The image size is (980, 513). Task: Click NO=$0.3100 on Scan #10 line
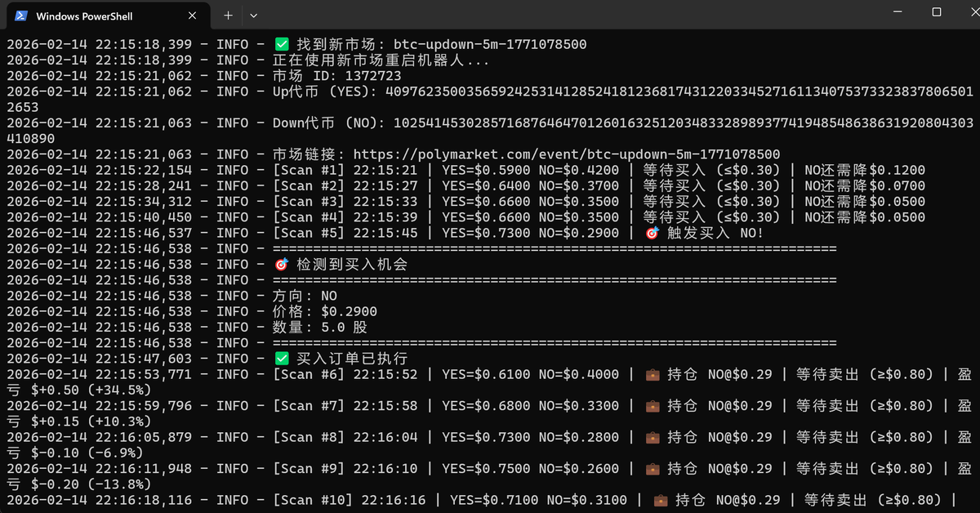[x=587, y=500]
